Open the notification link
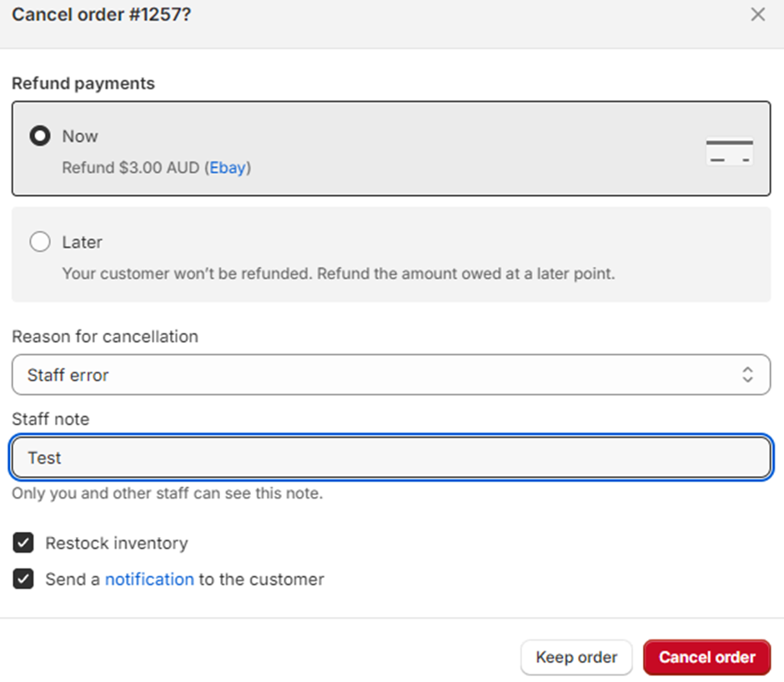This screenshot has width=784, height=682. coord(149,579)
